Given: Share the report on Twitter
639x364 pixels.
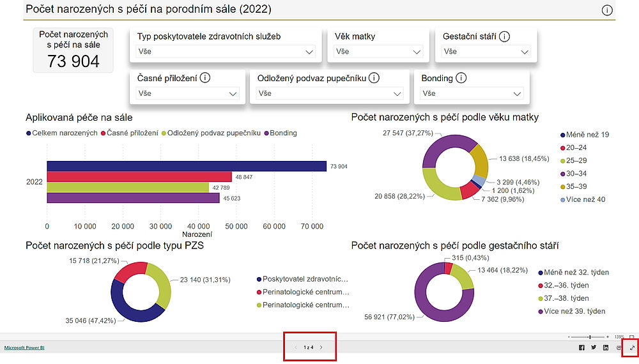Looking at the screenshot, I should [594, 347].
